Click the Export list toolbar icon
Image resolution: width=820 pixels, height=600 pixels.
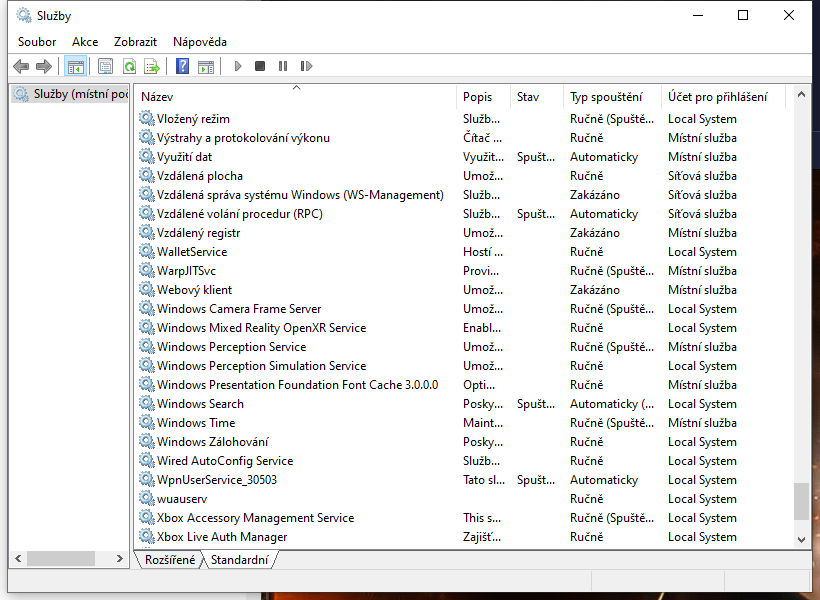[x=152, y=66]
